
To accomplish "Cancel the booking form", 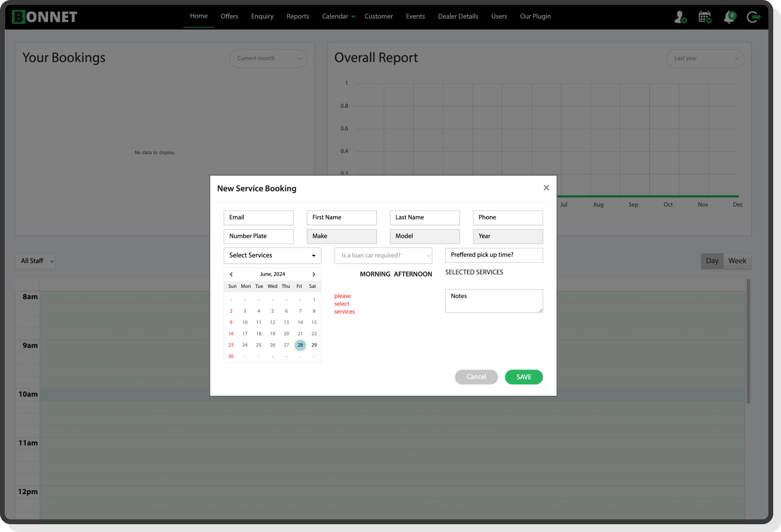I will [x=476, y=377].
